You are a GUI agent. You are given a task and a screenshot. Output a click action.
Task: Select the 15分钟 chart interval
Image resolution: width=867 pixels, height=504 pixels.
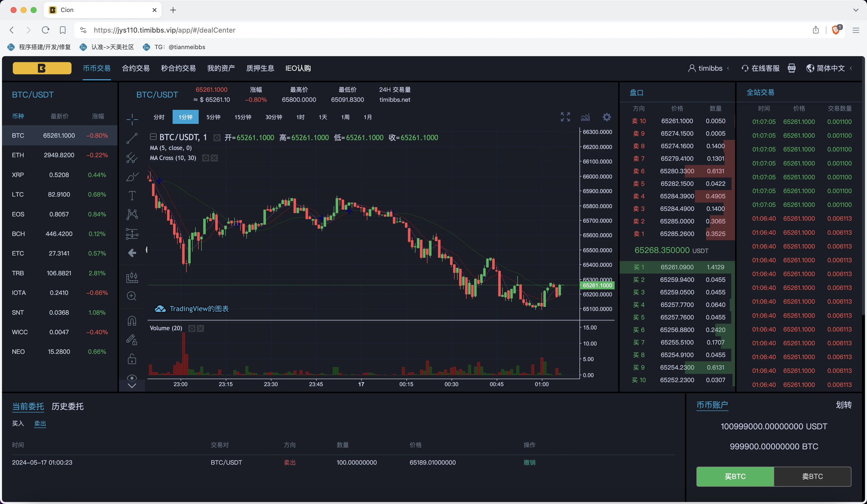pyautogui.click(x=243, y=117)
